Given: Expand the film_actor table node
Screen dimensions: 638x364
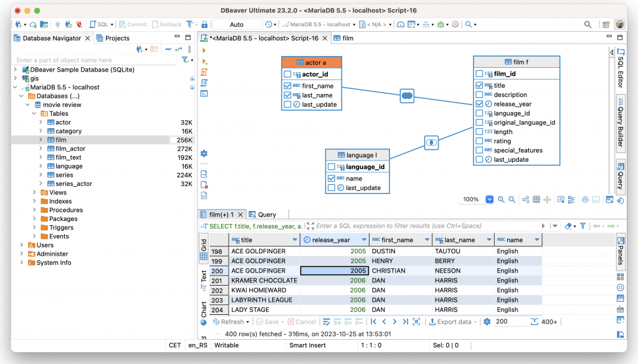Looking at the screenshot, I should 40,149.
